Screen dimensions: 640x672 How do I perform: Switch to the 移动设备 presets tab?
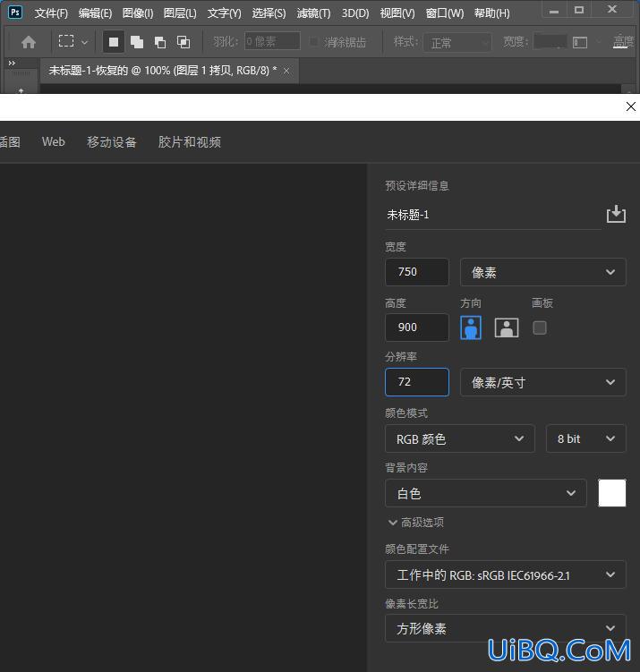[112, 142]
